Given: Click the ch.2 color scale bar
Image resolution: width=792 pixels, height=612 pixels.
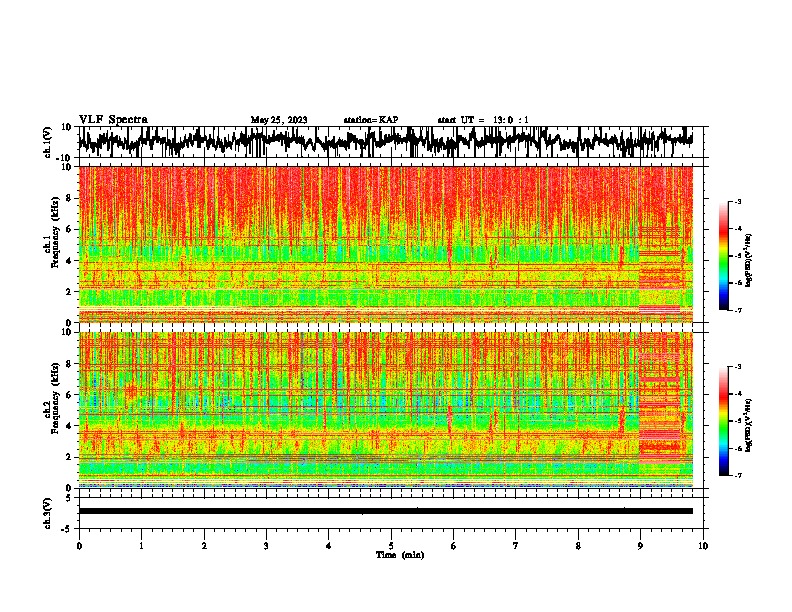Looking at the screenshot, I should tap(723, 421).
